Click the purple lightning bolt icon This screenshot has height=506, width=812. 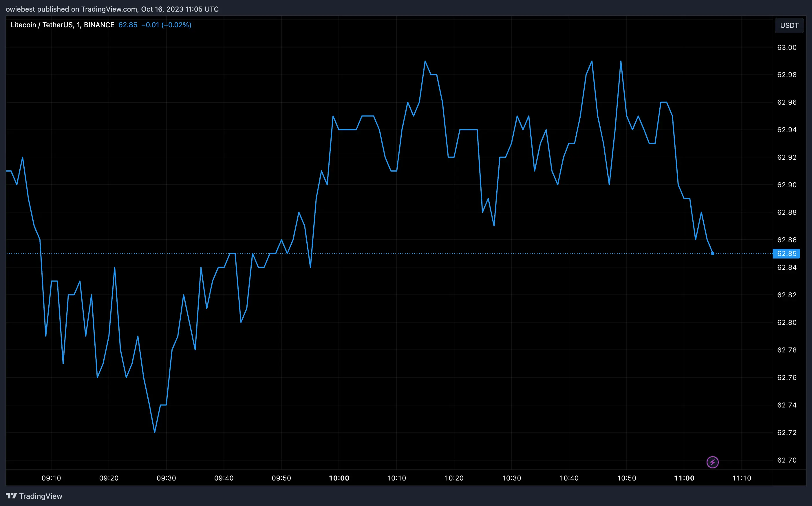(x=712, y=462)
